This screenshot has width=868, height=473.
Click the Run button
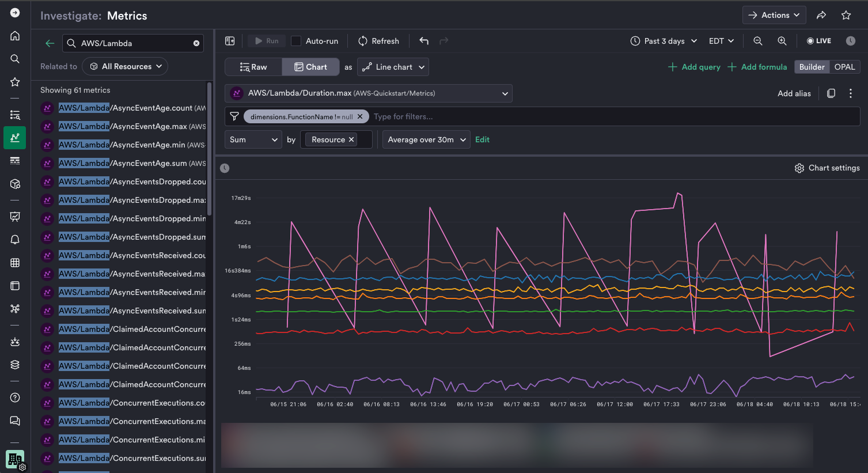coord(267,41)
